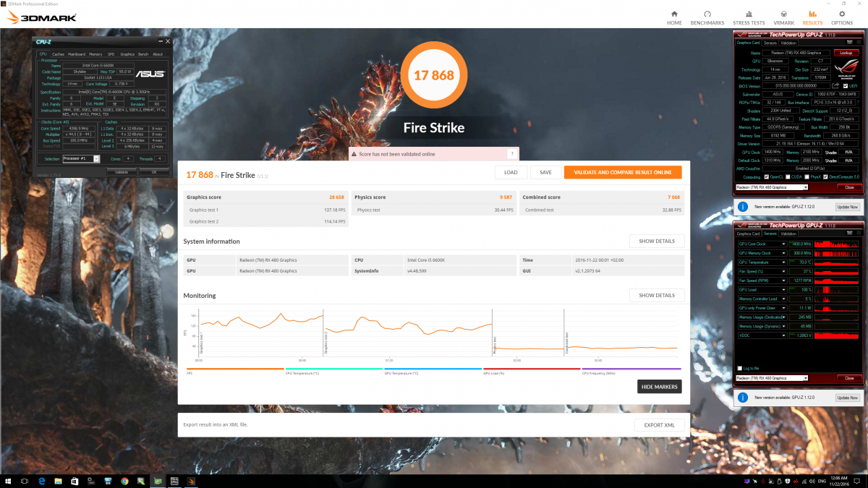Click the Physics score value 9 587
The width and height of the screenshot is (868, 488).
pos(506,197)
